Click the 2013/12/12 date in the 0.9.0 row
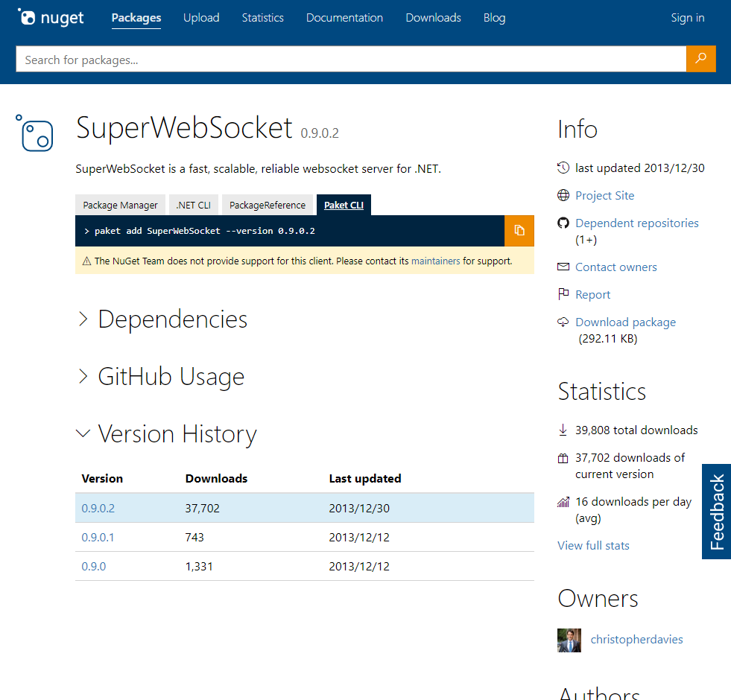The width and height of the screenshot is (731, 700). pos(359,566)
